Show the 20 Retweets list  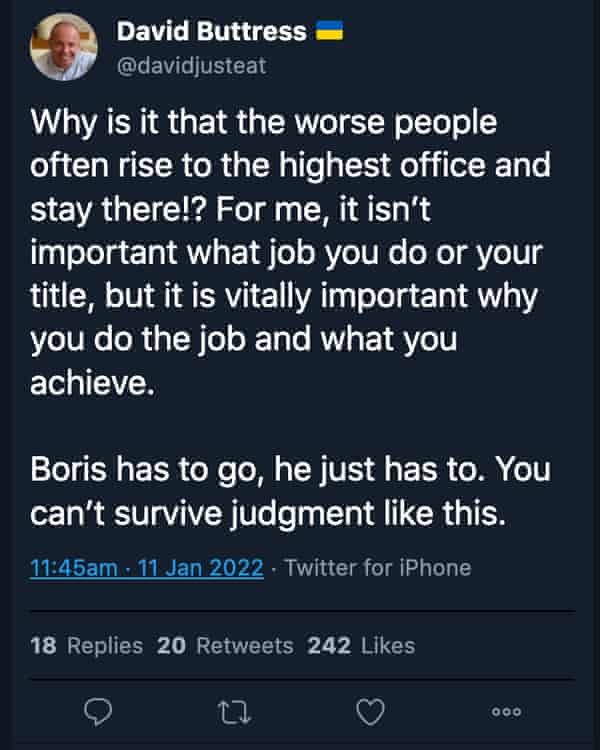[225, 645]
